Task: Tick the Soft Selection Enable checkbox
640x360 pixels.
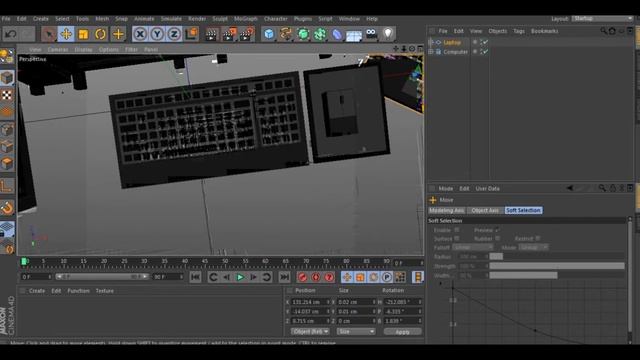Action: [457, 230]
